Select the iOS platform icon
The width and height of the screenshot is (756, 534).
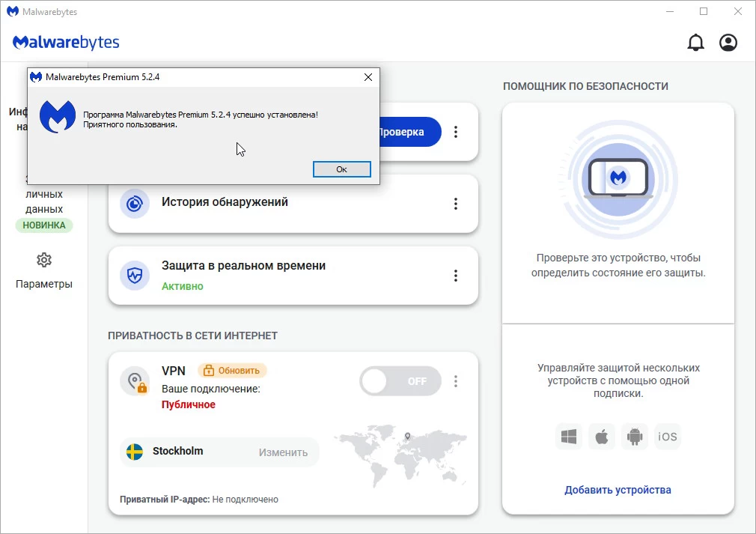667,436
